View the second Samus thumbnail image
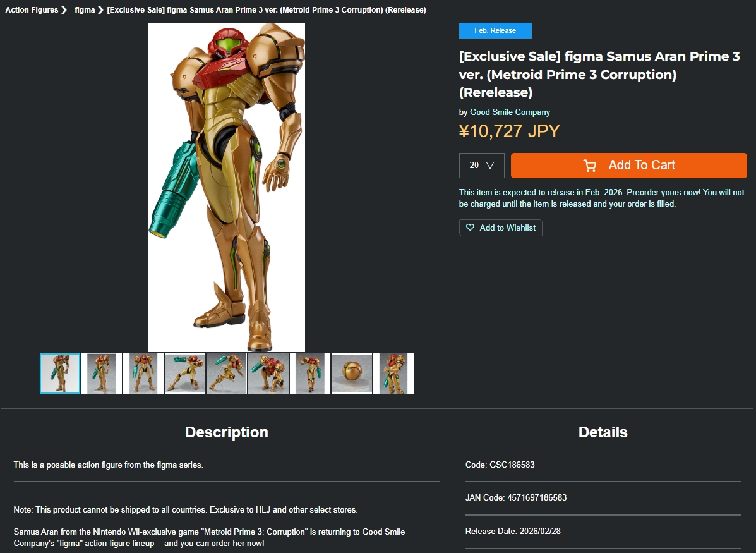Viewport: 756px width, 553px height. point(102,374)
